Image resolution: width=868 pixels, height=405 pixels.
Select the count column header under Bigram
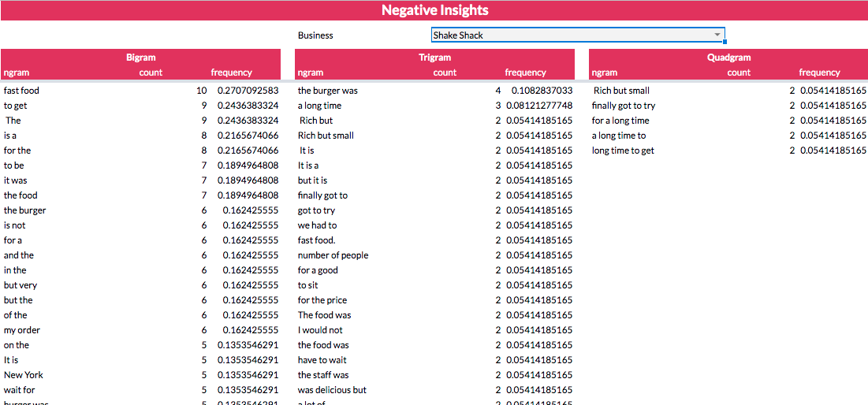click(x=151, y=72)
